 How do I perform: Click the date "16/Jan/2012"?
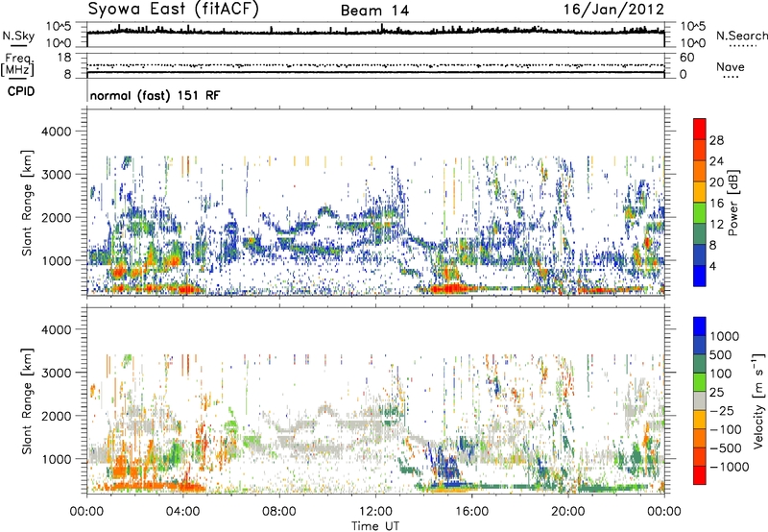[613, 10]
